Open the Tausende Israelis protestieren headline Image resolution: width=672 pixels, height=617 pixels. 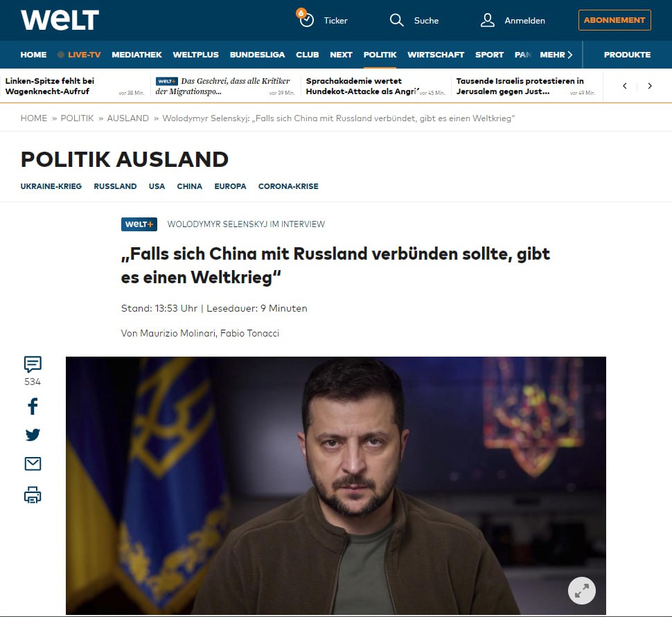[520, 86]
